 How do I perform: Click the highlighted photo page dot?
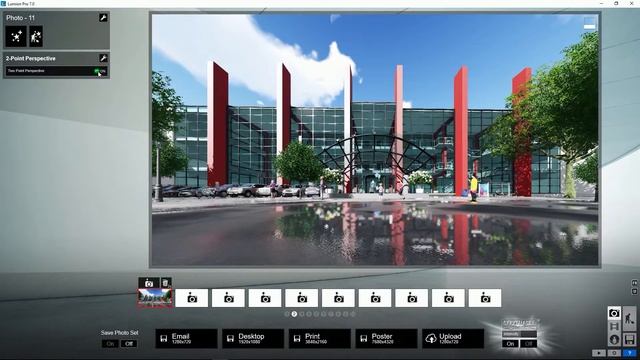(x=294, y=314)
